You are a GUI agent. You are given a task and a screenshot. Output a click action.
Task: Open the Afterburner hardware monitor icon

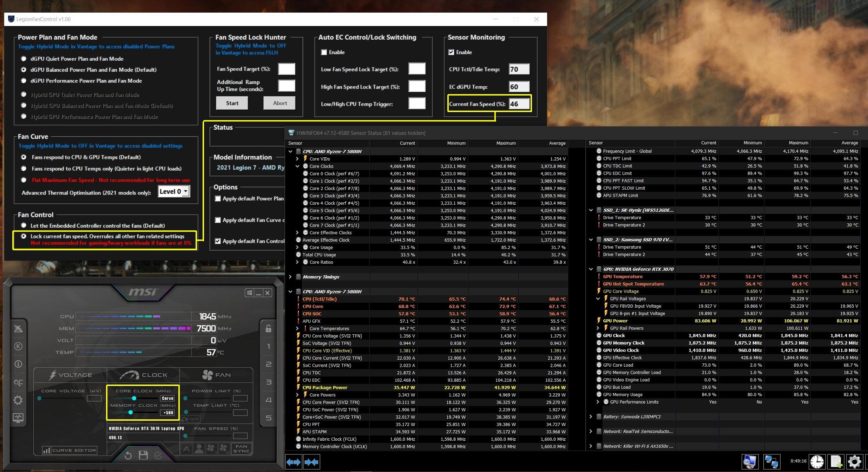click(18, 418)
